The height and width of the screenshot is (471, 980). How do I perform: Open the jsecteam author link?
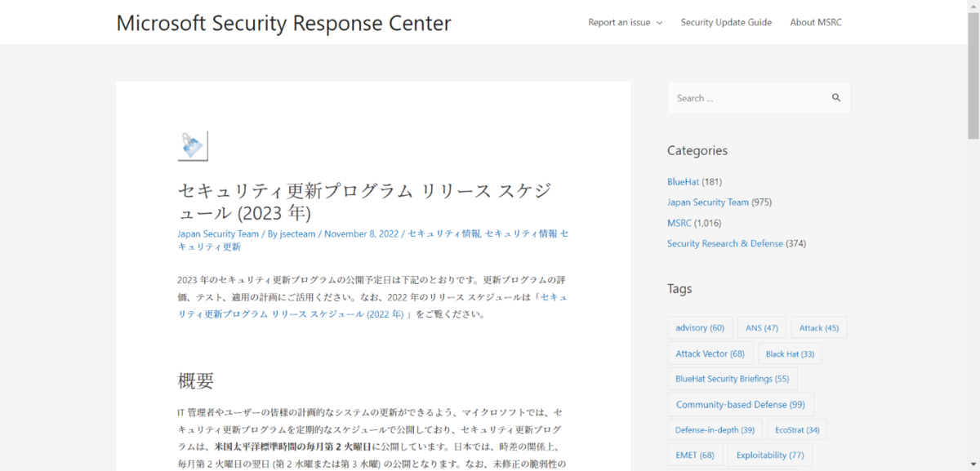click(x=298, y=233)
